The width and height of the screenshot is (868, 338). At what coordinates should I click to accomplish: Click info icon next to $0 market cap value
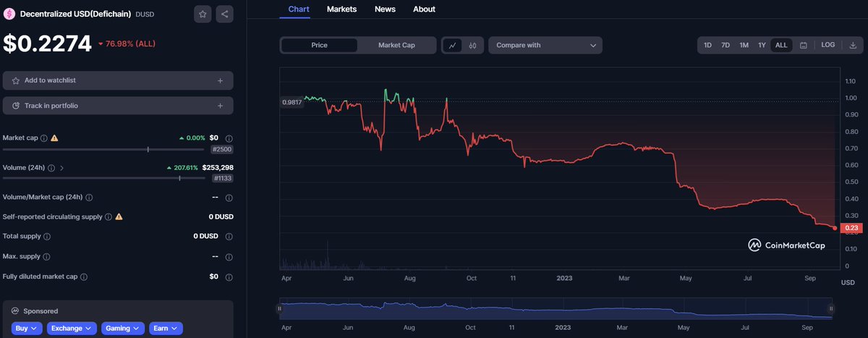[x=229, y=138]
